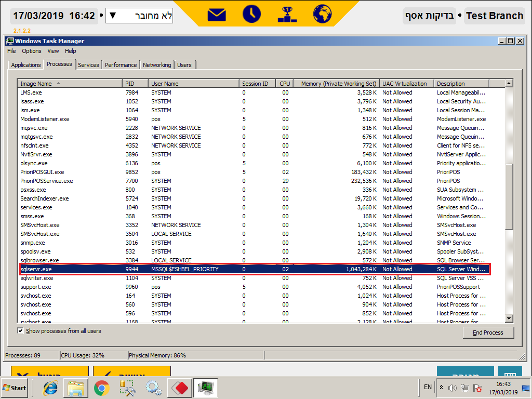This screenshot has width=532, height=399.
Task: Sort by Session ID column header
Action: click(257, 84)
